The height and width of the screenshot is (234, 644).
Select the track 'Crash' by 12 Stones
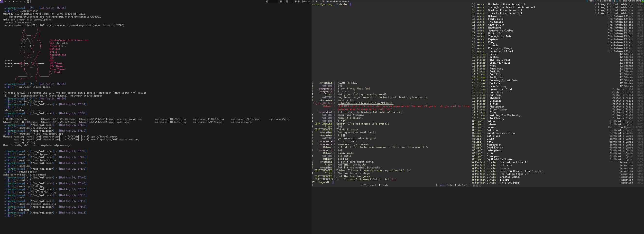click(493, 54)
